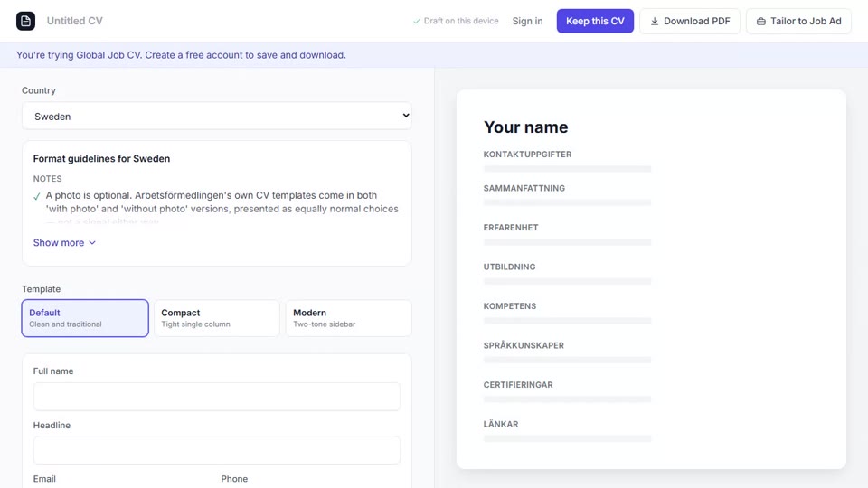Image resolution: width=868 pixels, height=488 pixels.
Task: Click the Keep this CV button
Action: [595, 21]
